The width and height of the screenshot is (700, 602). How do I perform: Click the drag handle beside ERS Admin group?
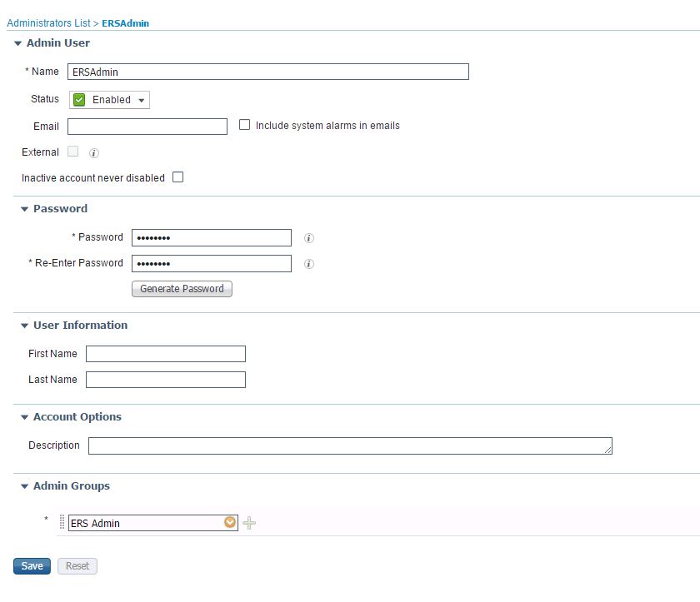click(x=62, y=522)
